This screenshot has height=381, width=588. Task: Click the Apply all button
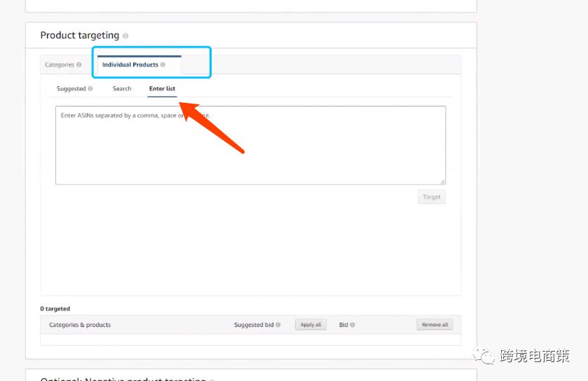(x=310, y=325)
